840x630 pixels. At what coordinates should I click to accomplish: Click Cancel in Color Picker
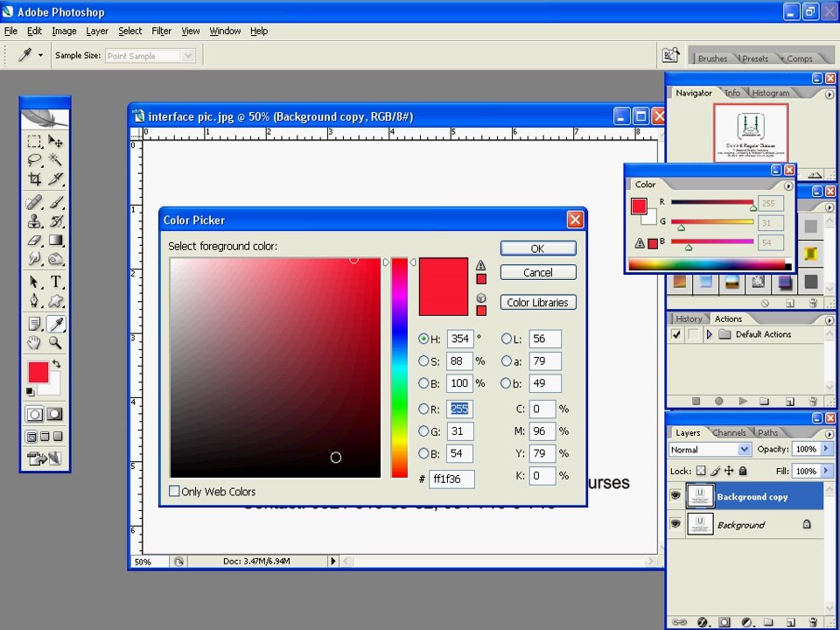pos(538,272)
